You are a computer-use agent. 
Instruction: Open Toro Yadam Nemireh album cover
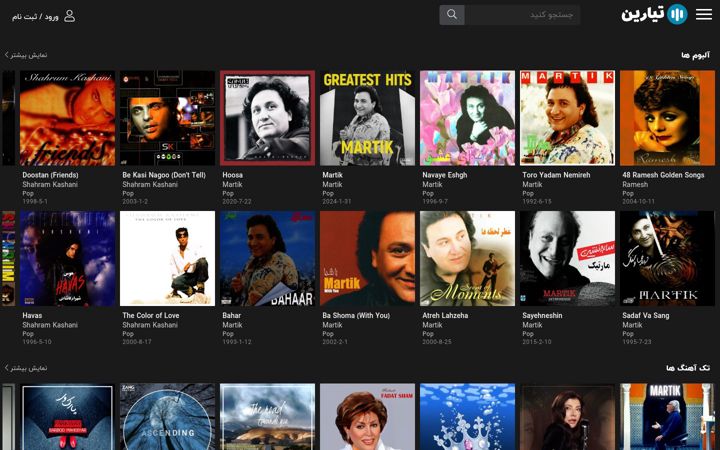click(x=568, y=118)
